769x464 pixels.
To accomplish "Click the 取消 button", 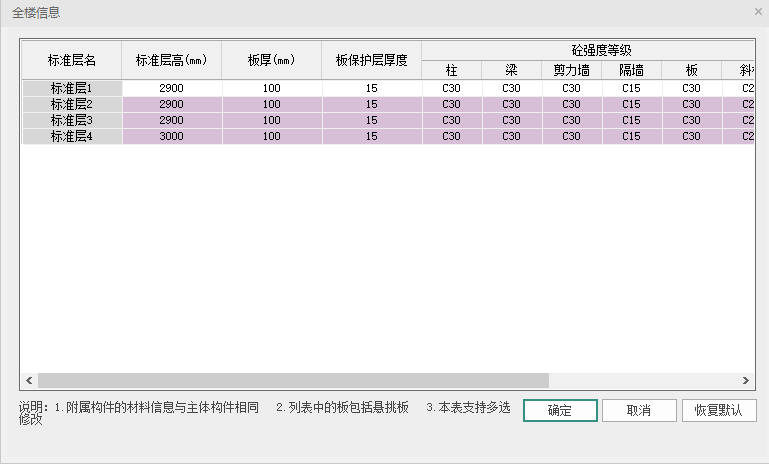I will click(639, 411).
